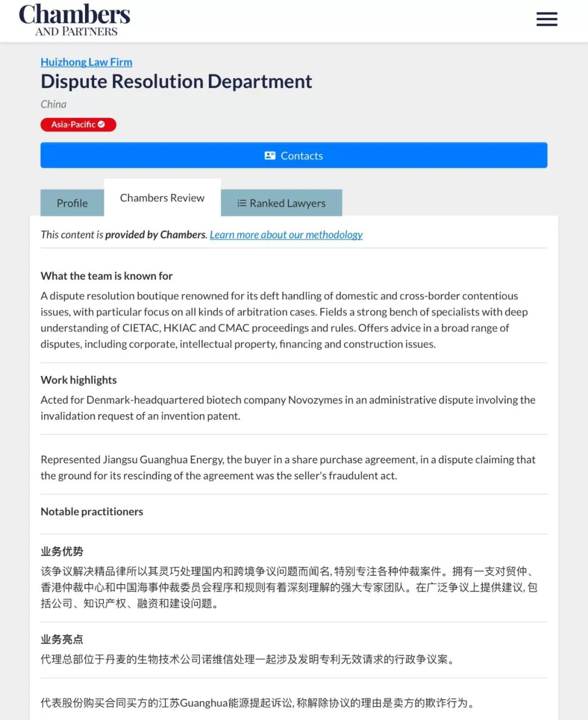This screenshot has height=720, width=588.
Task: Click the blue Contacts button
Action: tap(294, 156)
